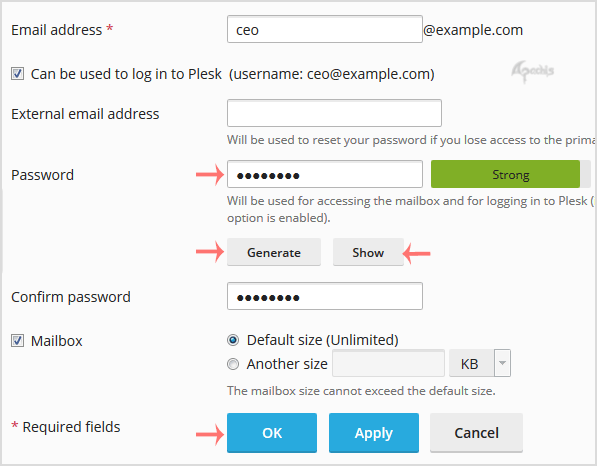Viewport: 597px width, 466px height.
Task: Click the Cancel button
Action: click(476, 433)
